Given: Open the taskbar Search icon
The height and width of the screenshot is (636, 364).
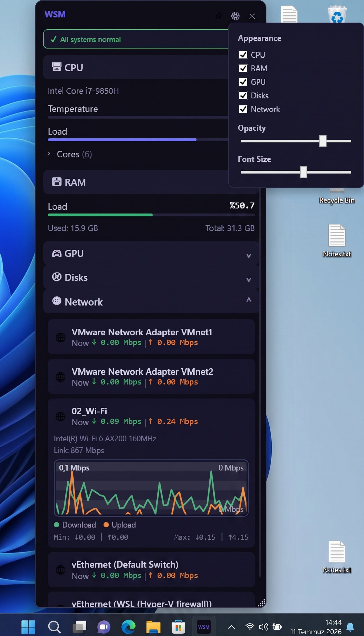Looking at the screenshot, I should [x=54, y=627].
